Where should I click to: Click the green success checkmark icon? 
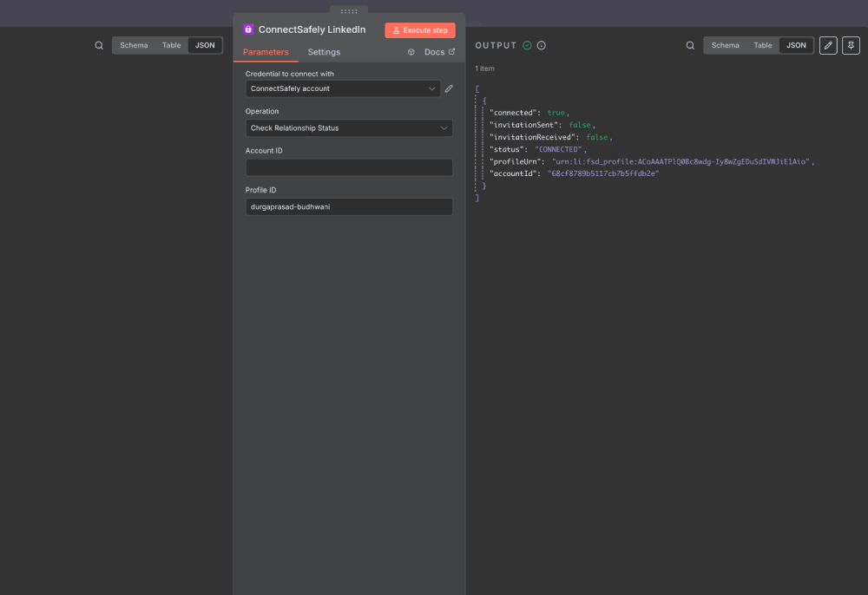pos(527,45)
